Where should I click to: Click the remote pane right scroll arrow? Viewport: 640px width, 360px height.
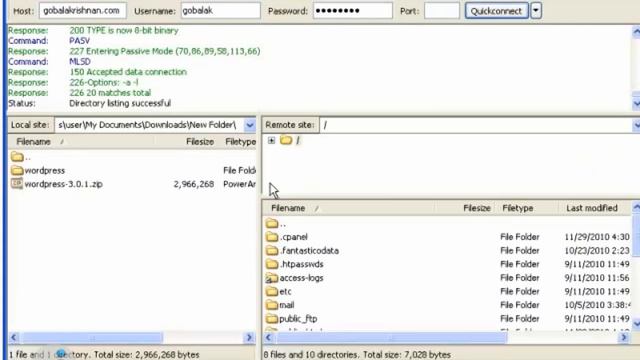[x=624, y=338]
